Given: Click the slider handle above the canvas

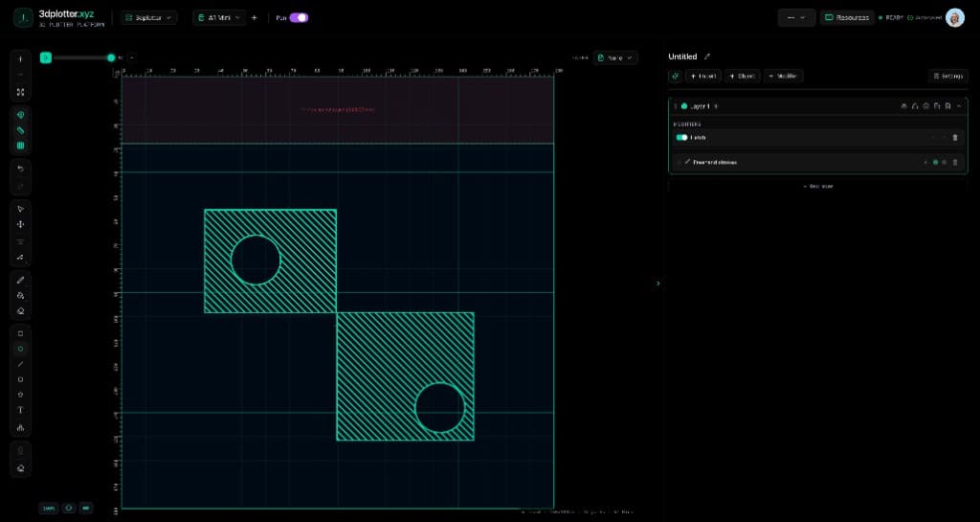Looking at the screenshot, I should pyautogui.click(x=111, y=57).
